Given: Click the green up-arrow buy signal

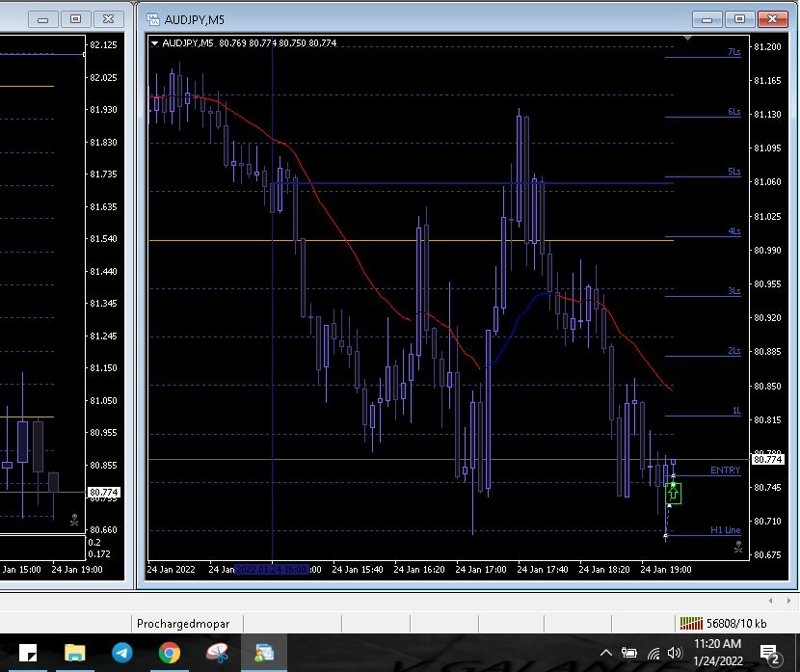Looking at the screenshot, I should click(674, 493).
